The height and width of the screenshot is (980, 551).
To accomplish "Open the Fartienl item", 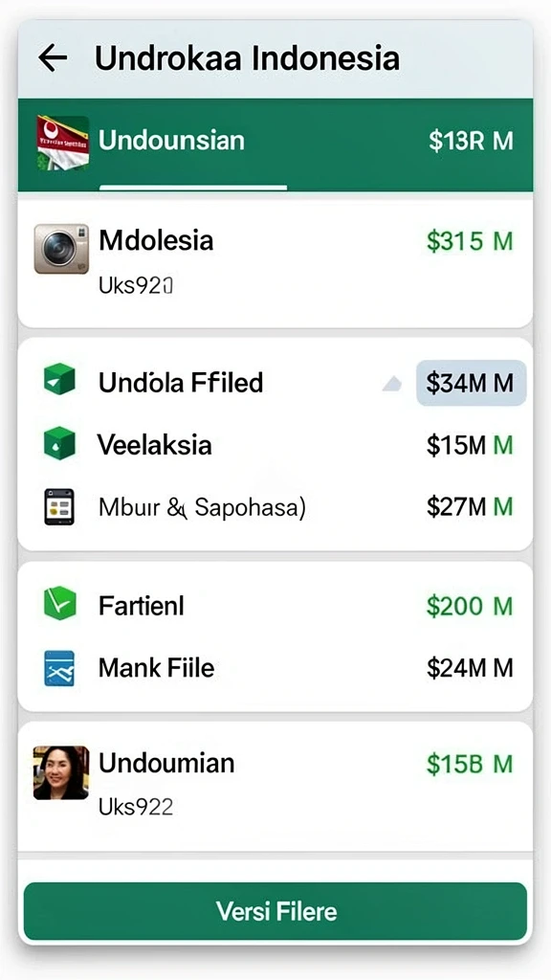I will [275, 605].
